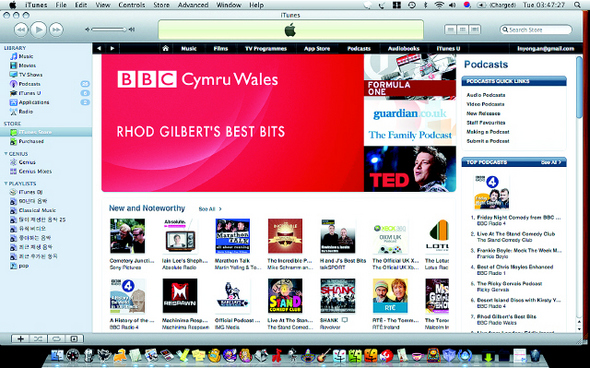Click the add playlist plus button
590x368 pixels.
[20, 339]
